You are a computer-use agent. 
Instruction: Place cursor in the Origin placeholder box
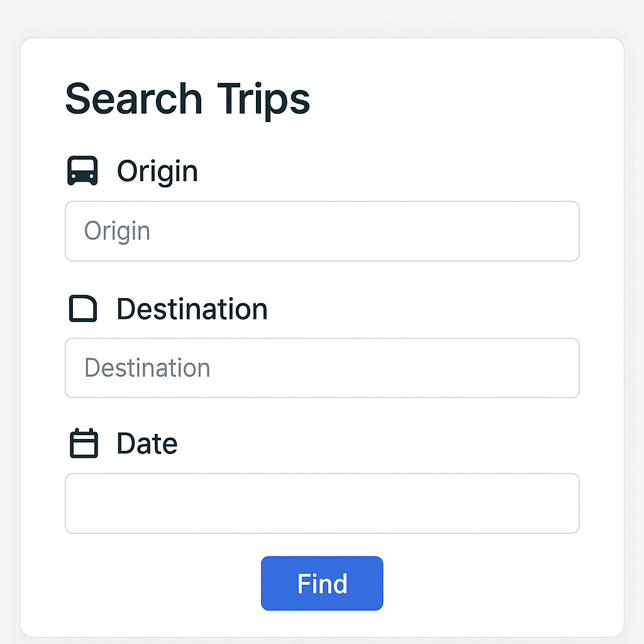[322, 231]
